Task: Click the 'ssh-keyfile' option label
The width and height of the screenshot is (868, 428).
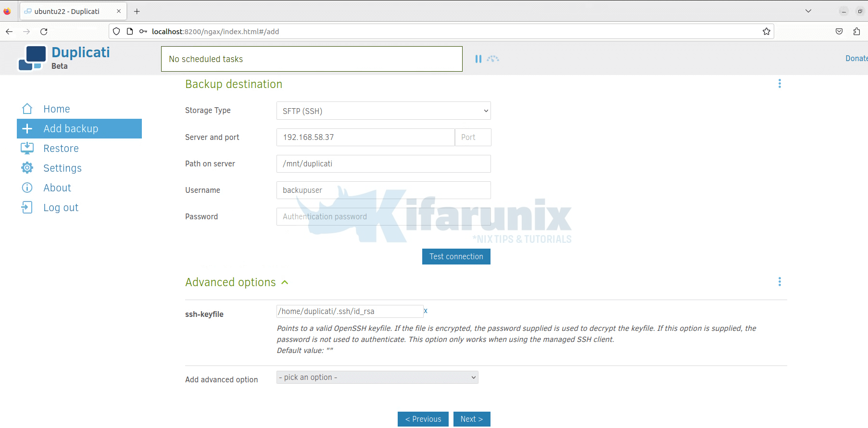Action: click(x=204, y=314)
